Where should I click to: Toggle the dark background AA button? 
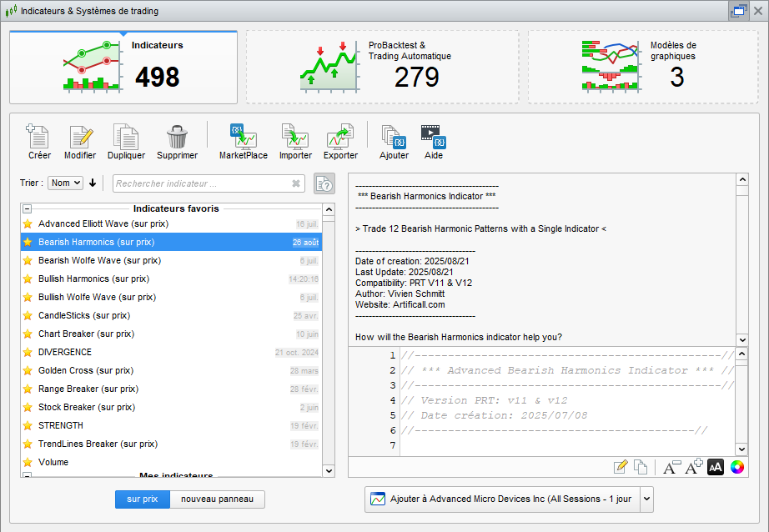[716, 467]
